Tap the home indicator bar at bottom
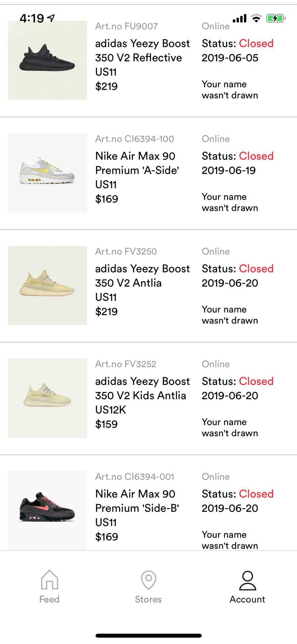The height and width of the screenshot is (644, 297). [148, 635]
